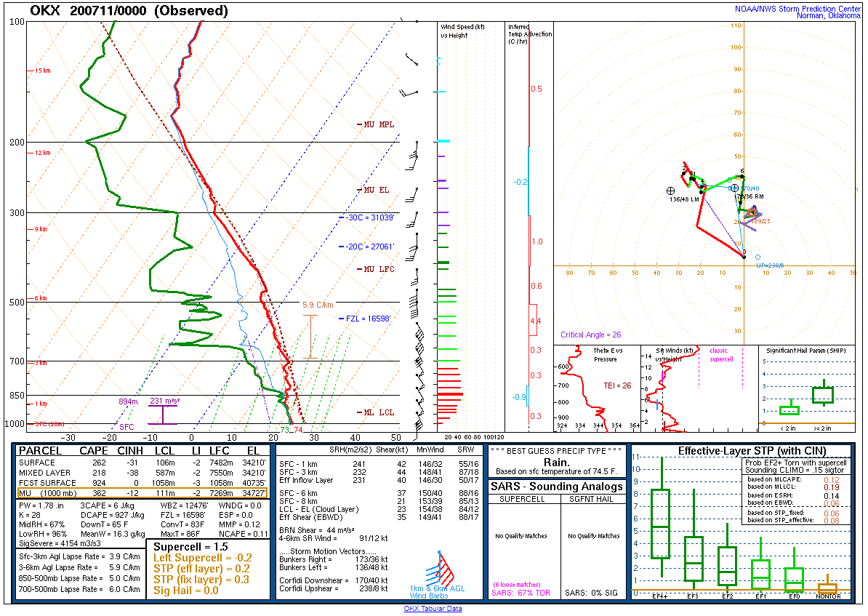Click the CINH column header
The height and width of the screenshot is (616, 868).
point(130,451)
